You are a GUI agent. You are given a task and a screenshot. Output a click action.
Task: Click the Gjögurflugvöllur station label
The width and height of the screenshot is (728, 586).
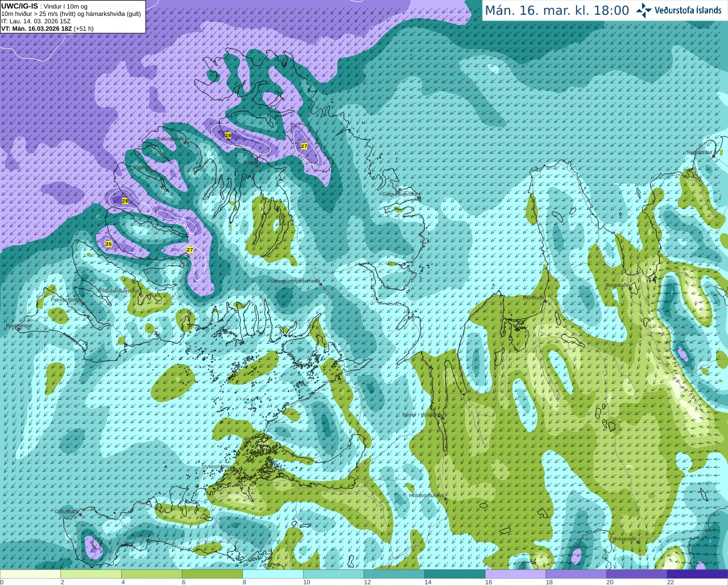pyautogui.click(x=400, y=194)
